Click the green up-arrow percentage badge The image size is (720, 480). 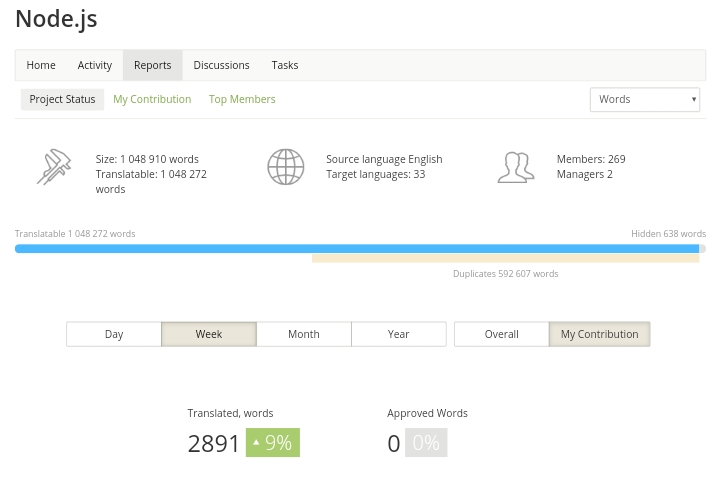pos(272,442)
